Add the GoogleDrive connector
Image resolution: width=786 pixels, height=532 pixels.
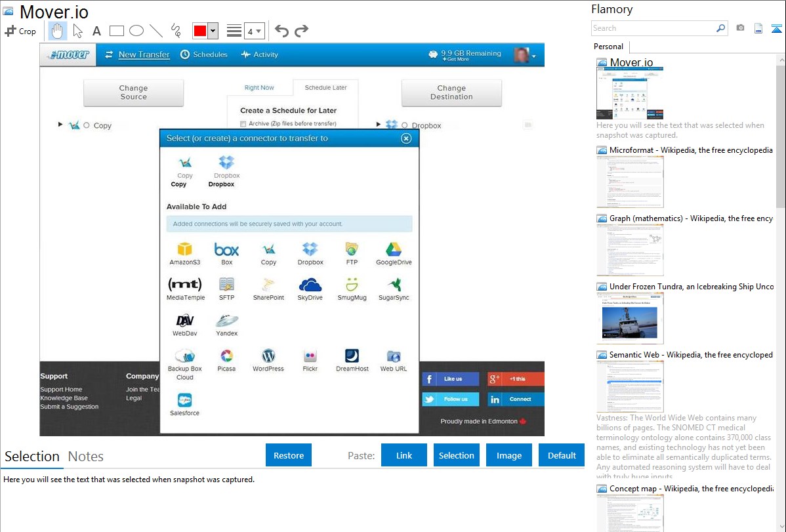click(394, 254)
